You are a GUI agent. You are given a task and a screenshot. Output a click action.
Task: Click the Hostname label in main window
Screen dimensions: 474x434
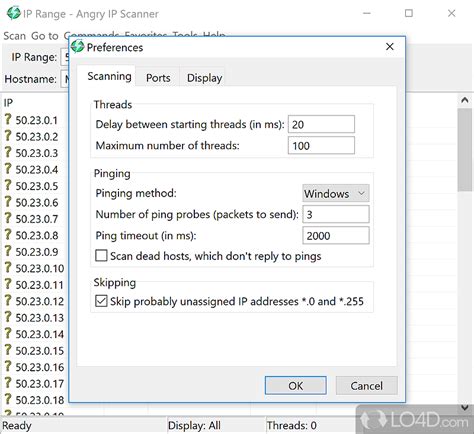click(30, 79)
